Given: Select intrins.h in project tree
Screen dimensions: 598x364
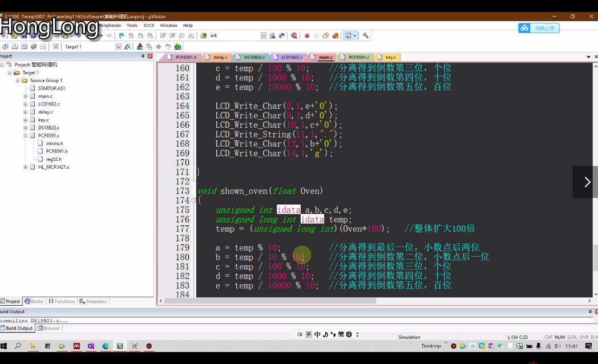Looking at the screenshot, I should point(55,143).
